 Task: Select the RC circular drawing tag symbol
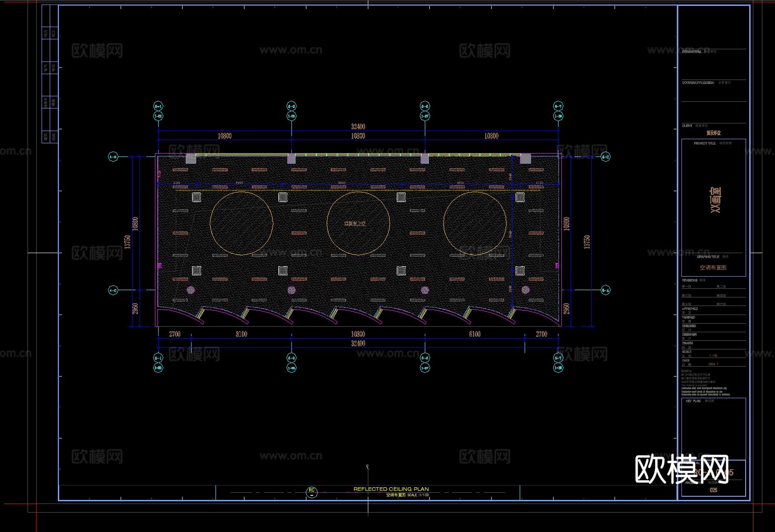click(311, 492)
